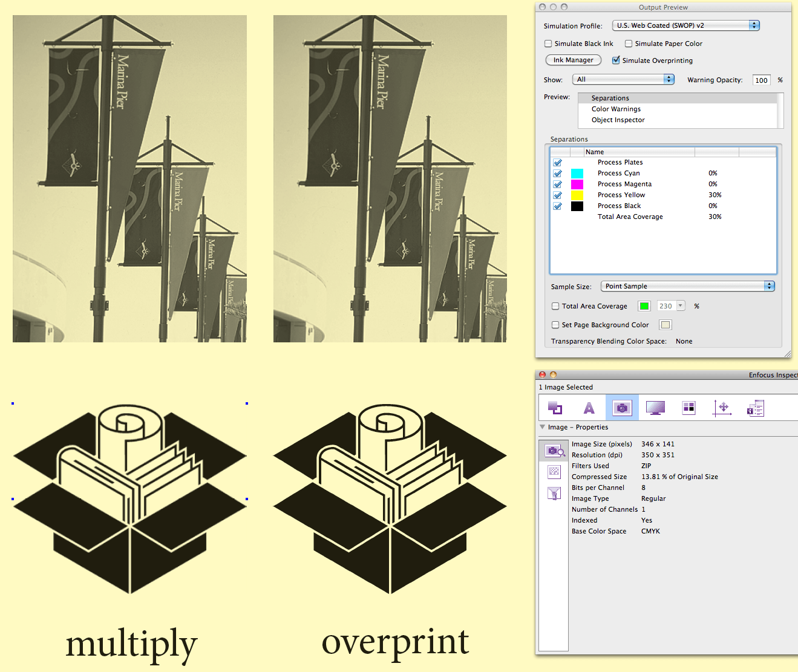Click the 'Process Black' row label

(x=619, y=206)
